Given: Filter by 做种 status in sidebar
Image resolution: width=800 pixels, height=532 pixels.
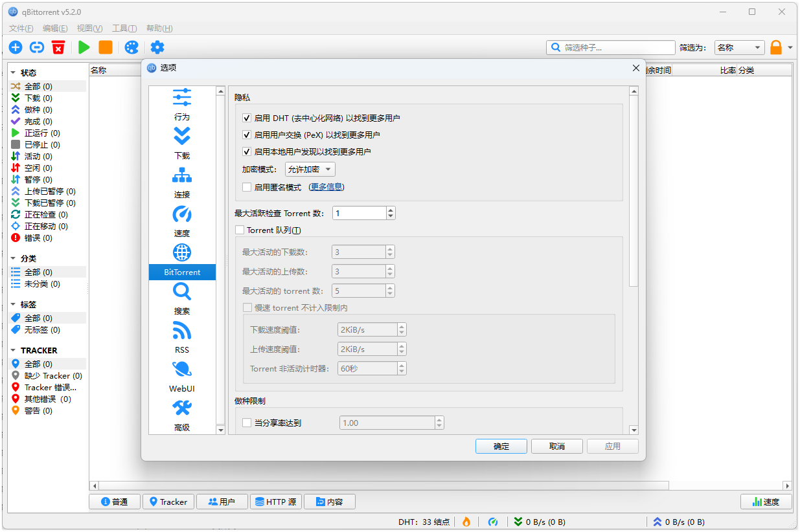Looking at the screenshot, I should point(47,109).
